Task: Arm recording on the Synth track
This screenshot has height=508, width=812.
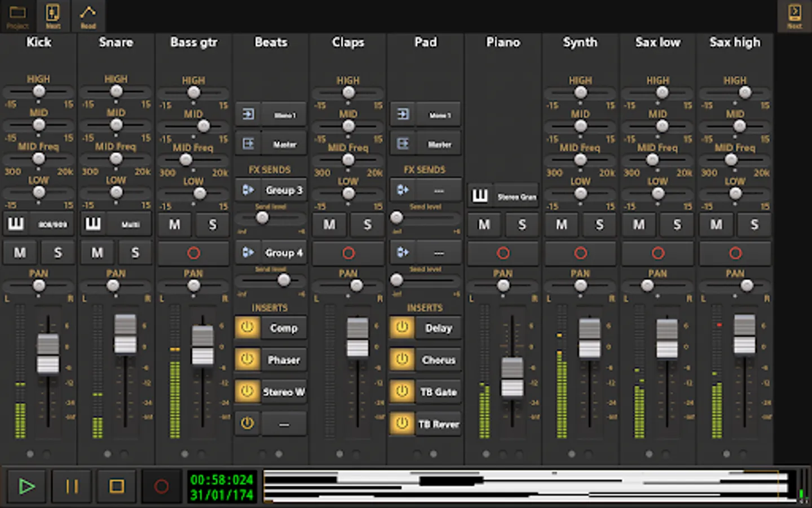Action: click(x=580, y=253)
